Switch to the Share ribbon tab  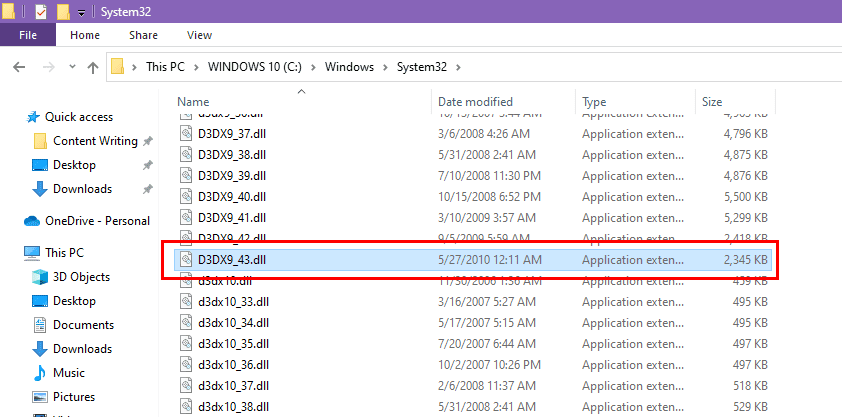pyautogui.click(x=143, y=35)
